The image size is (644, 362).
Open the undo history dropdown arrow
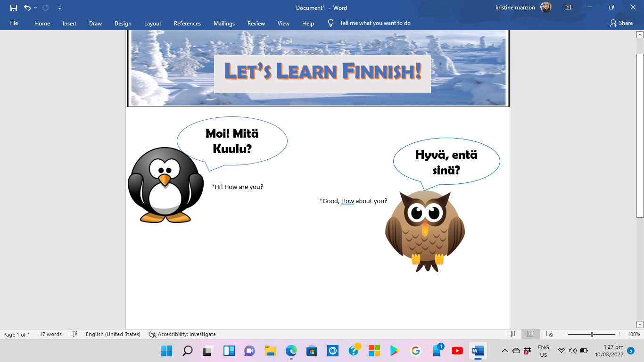(35, 8)
